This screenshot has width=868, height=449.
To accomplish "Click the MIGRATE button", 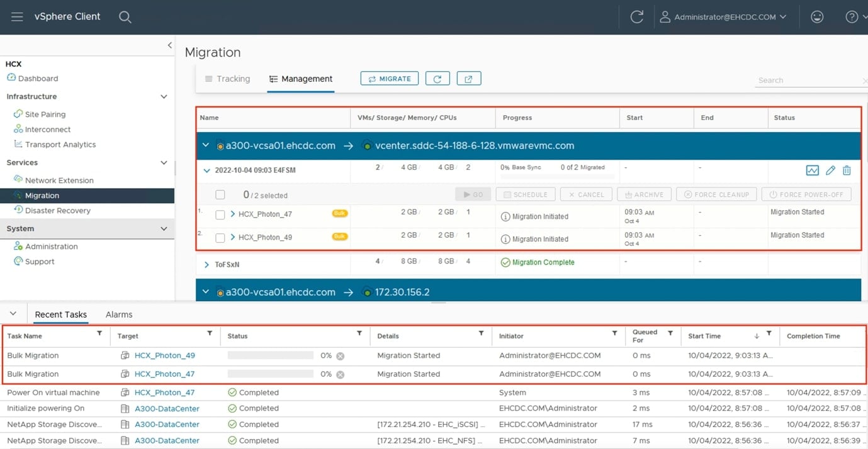I will point(390,79).
